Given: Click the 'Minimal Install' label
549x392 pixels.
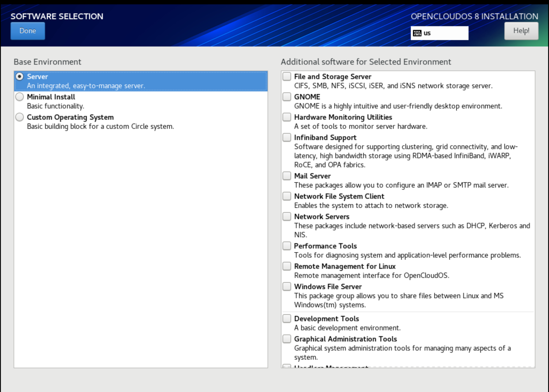Looking at the screenshot, I should [x=51, y=97].
